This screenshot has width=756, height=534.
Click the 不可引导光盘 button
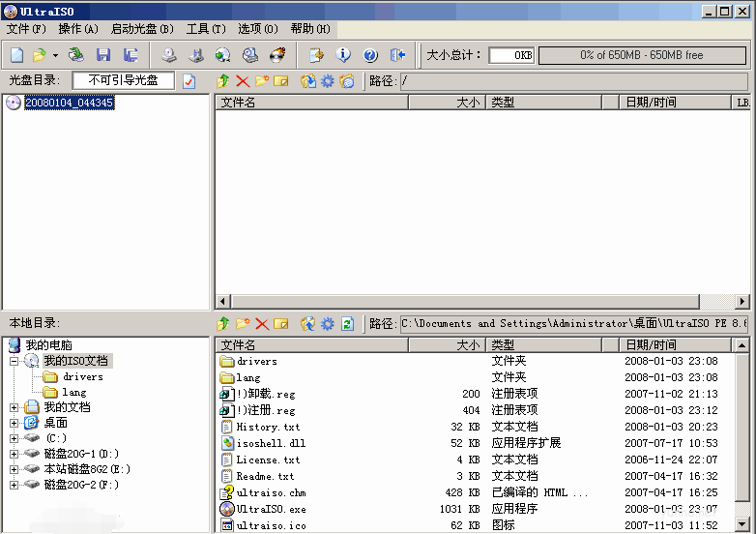tap(123, 80)
